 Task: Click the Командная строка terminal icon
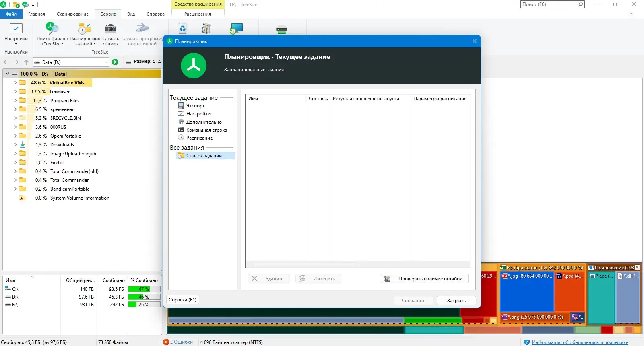(181, 130)
